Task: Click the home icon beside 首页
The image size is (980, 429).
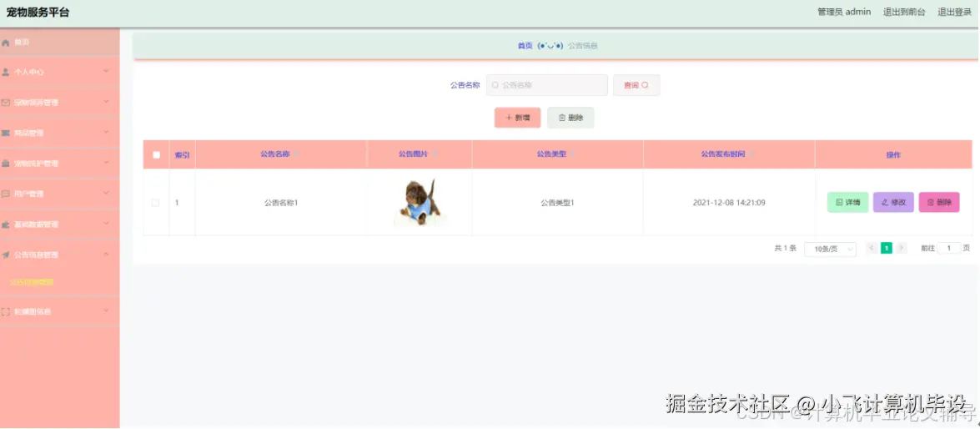Action: [6, 43]
